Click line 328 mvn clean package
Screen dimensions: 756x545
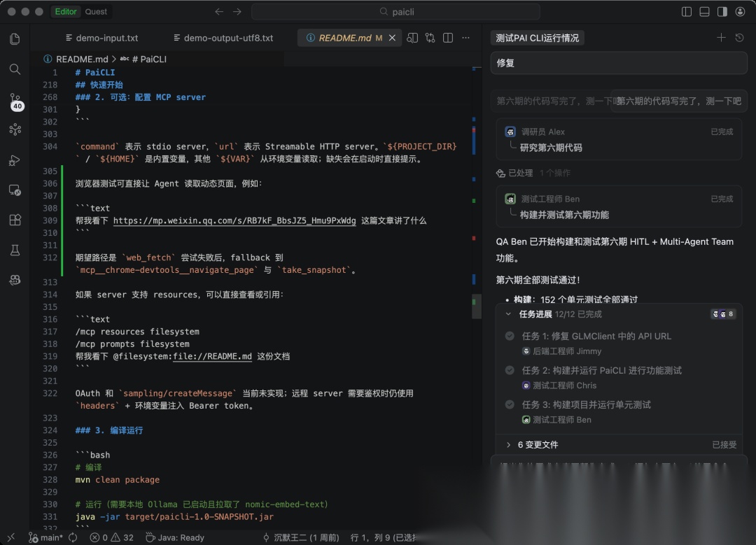(117, 479)
